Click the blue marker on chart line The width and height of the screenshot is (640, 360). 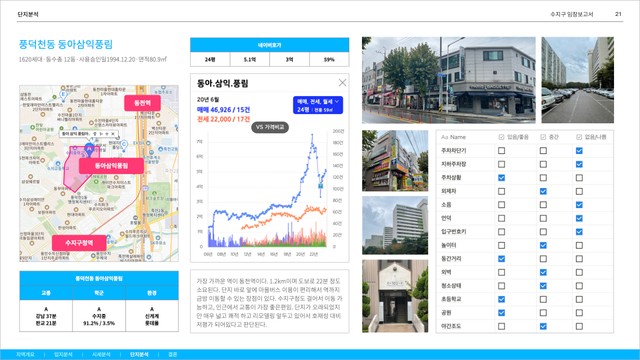coord(320,186)
